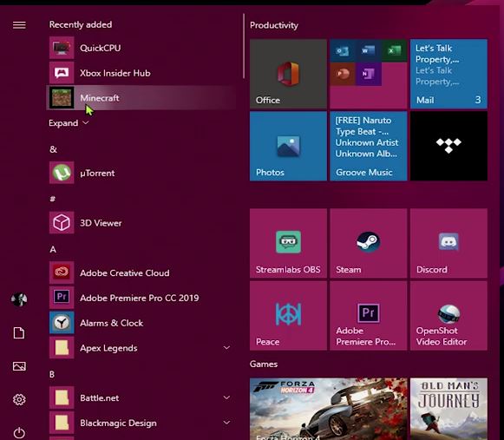Viewport: 504px width, 440px height.
Task: Launch Excel from the Office folder tile
Action: coord(395,51)
